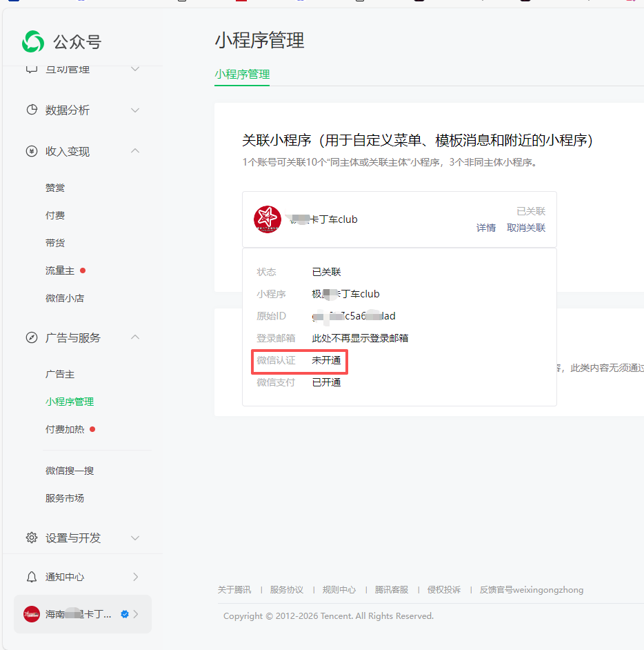Click the 公众号 green logo icon
The height and width of the screenshot is (650, 644).
click(x=33, y=41)
